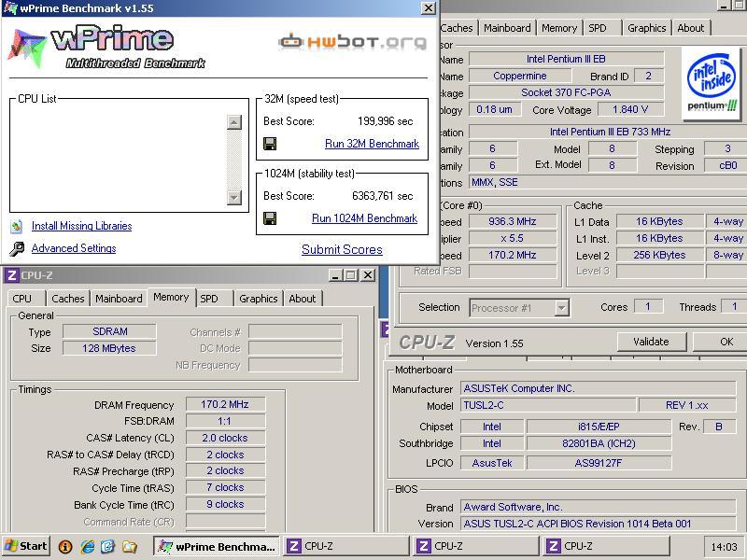Switch to CPU tab in Memory window
747x560 pixels.
coord(21,299)
